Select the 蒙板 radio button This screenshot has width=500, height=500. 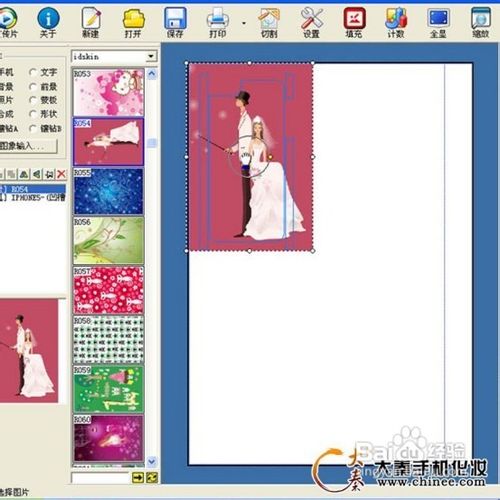tap(33, 100)
